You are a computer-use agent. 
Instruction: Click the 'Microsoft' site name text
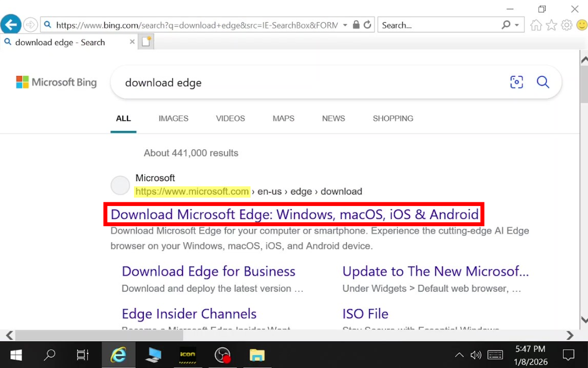pyautogui.click(x=155, y=178)
